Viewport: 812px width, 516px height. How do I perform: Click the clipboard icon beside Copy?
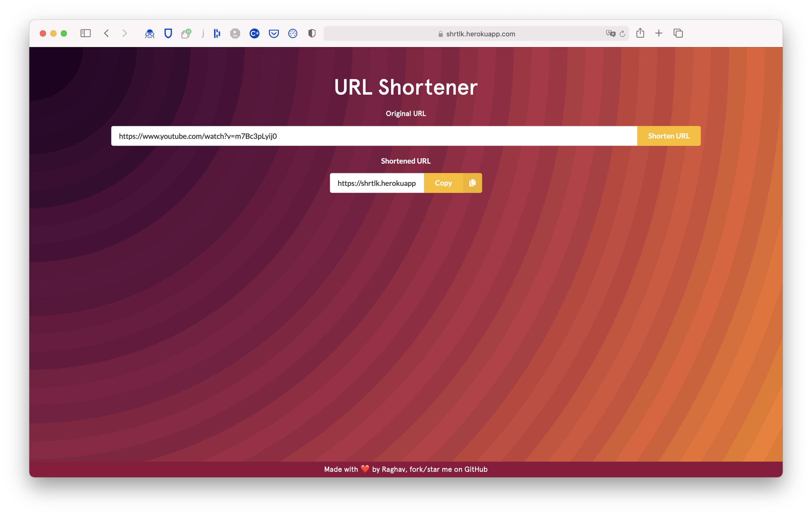point(472,183)
